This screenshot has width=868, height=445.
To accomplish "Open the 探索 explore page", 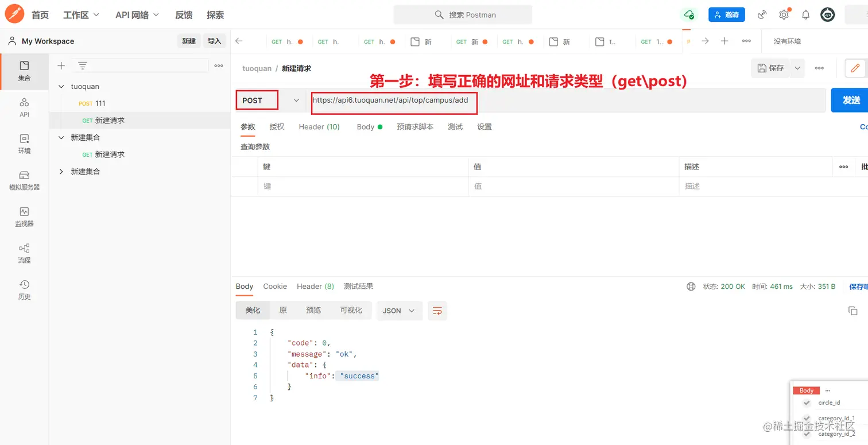I will pos(215,15).
